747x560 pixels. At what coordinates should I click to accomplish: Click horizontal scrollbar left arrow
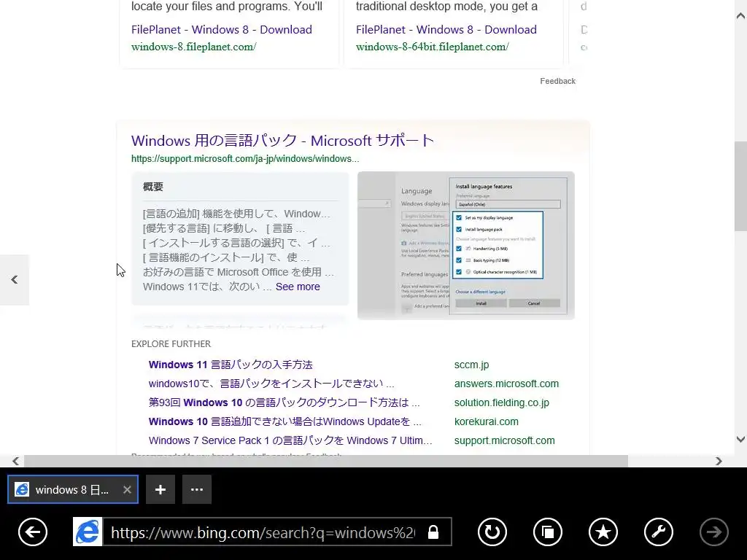pyautogui.click(x=16, y=461)
